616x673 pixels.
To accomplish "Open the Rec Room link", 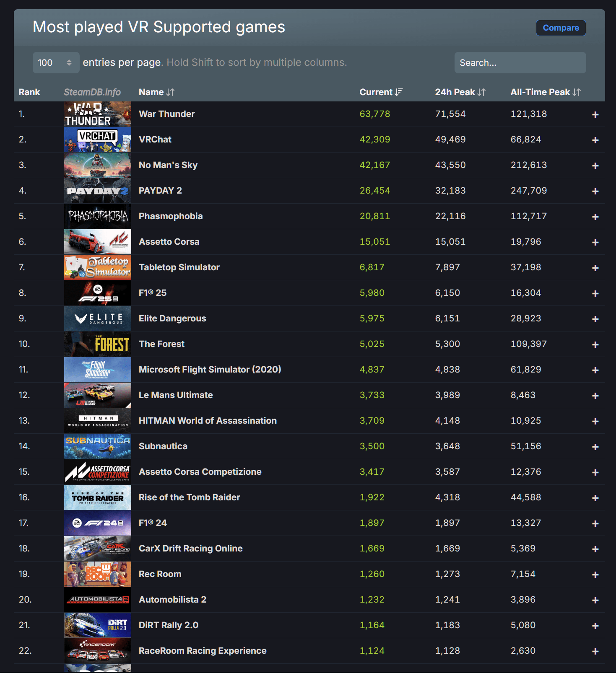I will (160, 574).
